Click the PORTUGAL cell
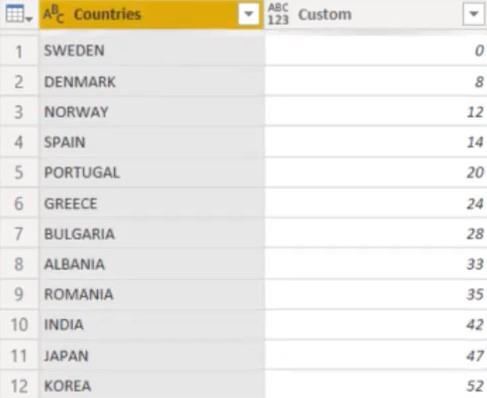 point(152,173)
